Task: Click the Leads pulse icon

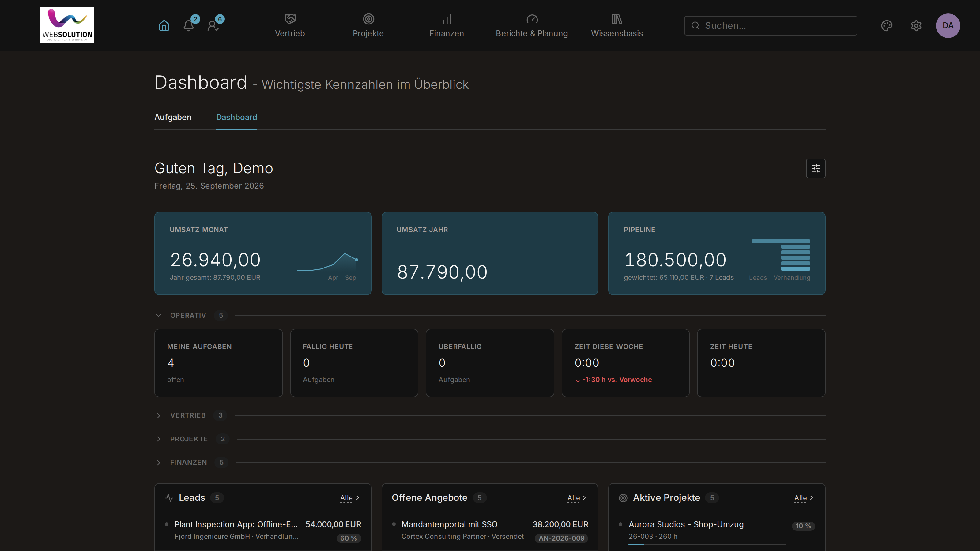Action: [x=169, y=498]
